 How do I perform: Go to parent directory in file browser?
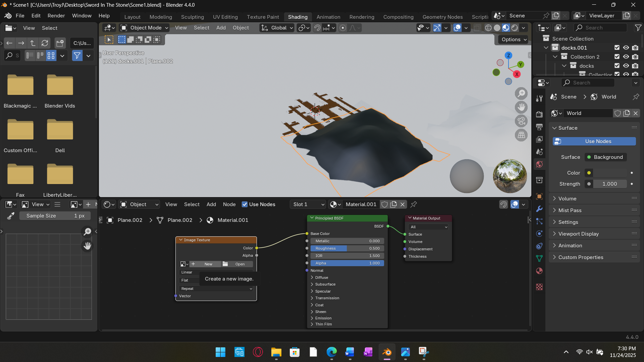tap(33, 43)
